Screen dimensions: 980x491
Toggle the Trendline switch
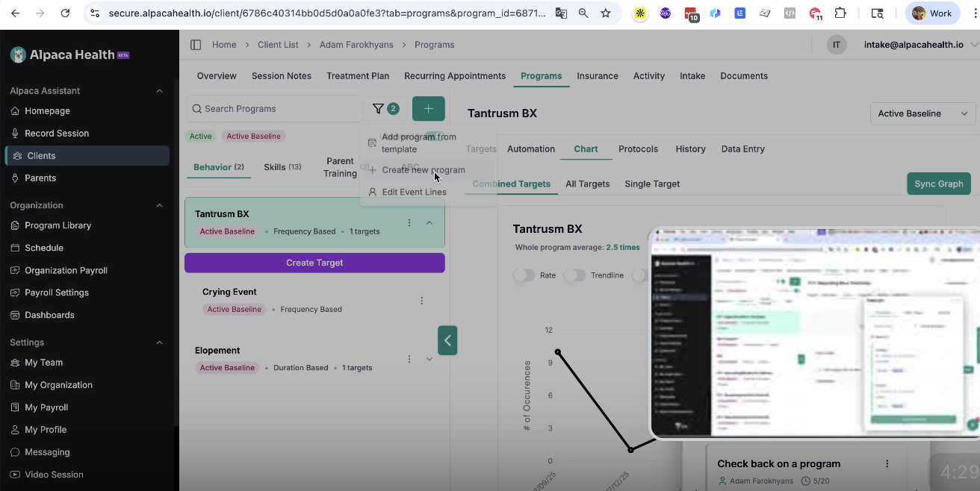tap(574, 275)
